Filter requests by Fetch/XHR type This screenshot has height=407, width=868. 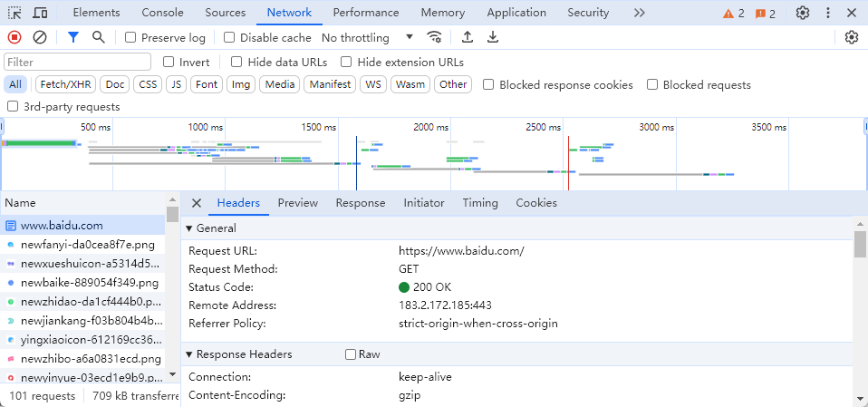pyautogui.click(x=65, y=84)
